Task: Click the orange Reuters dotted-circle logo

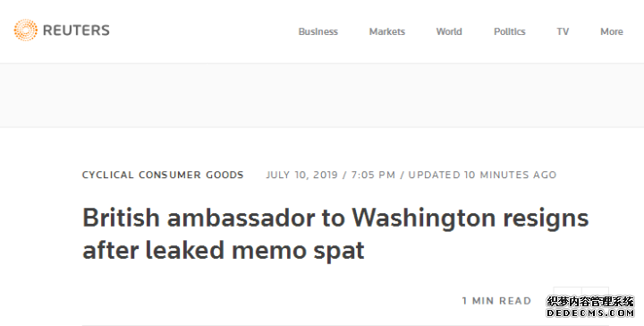Action: [25, 30]
